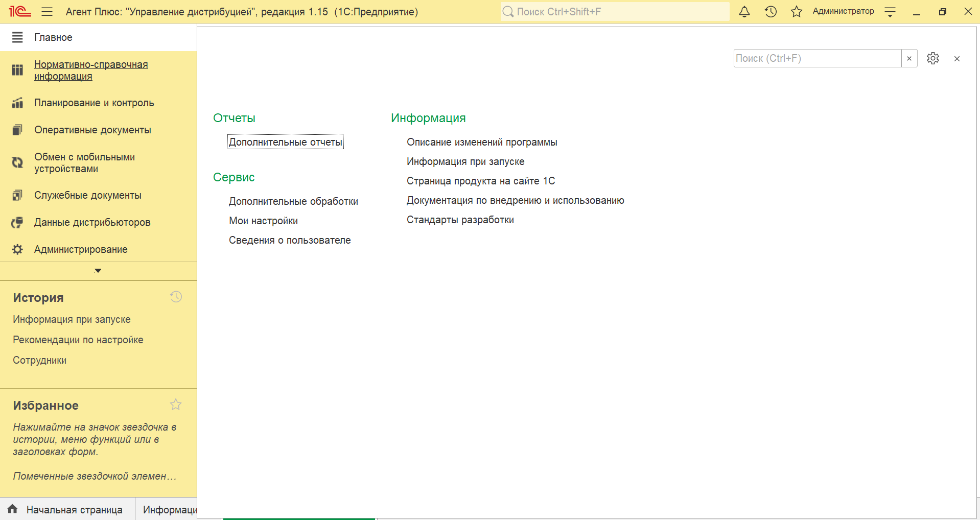Viewport: 980px width, 520px height.
Task: Open the Администрирование section
Action: pos(81,249)
